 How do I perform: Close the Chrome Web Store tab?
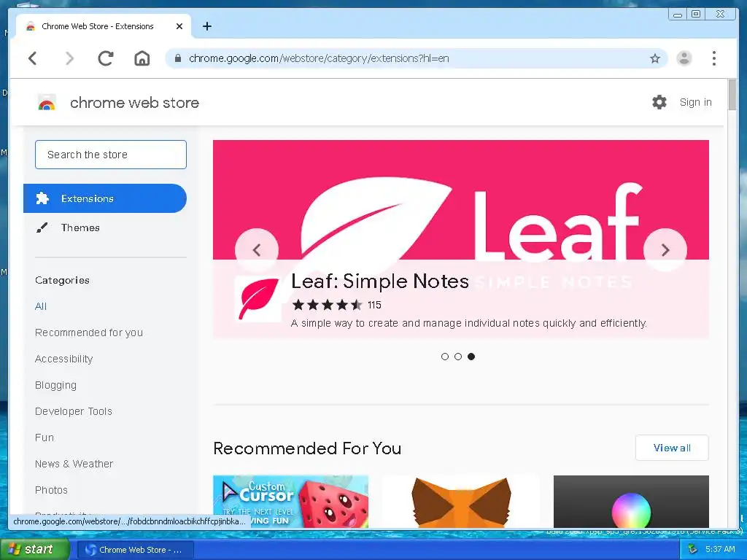(x=179, y=26)
